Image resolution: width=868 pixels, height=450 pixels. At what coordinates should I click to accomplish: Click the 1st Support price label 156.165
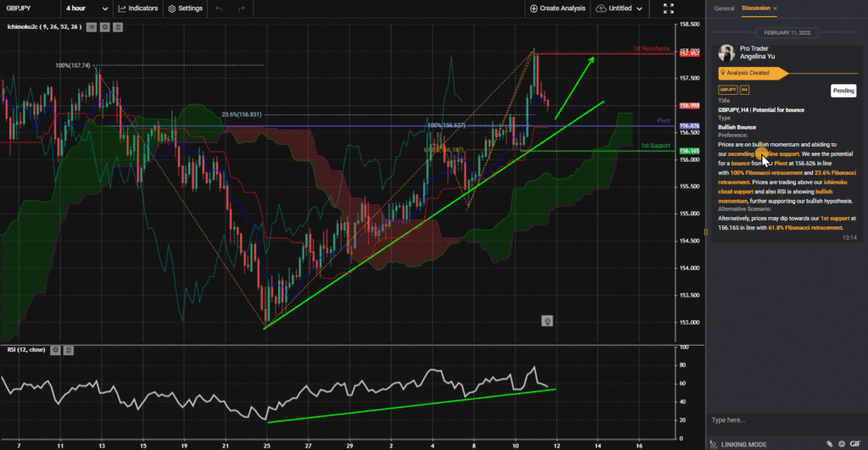689,151
